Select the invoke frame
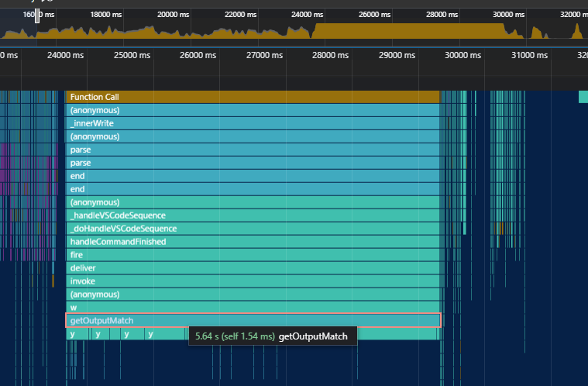 [x=253, y=281]
